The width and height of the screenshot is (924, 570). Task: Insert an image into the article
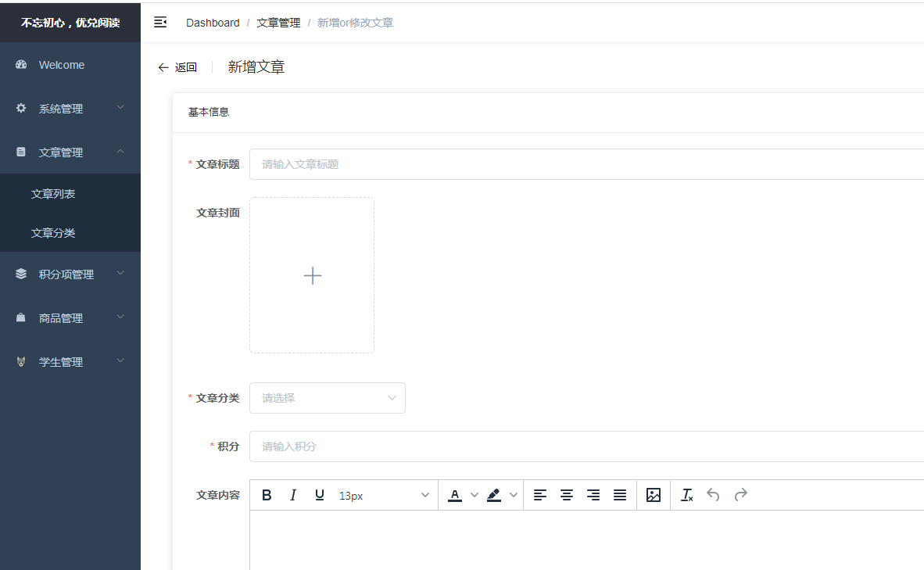(x=654, y=495)
